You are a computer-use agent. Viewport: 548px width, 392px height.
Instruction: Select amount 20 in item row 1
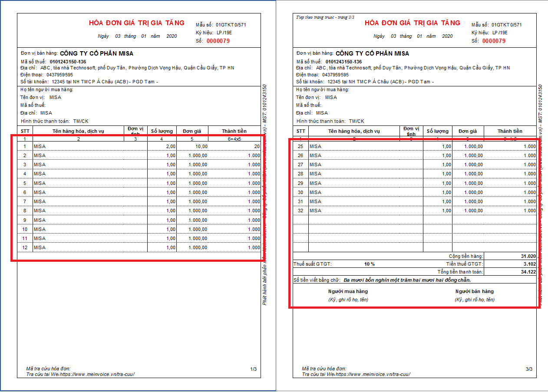(257, 146)
